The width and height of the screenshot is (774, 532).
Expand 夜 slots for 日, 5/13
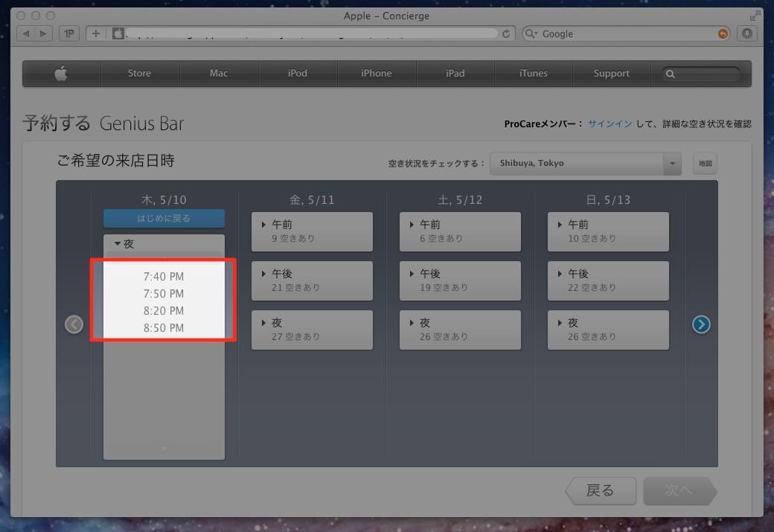[608, 330]
